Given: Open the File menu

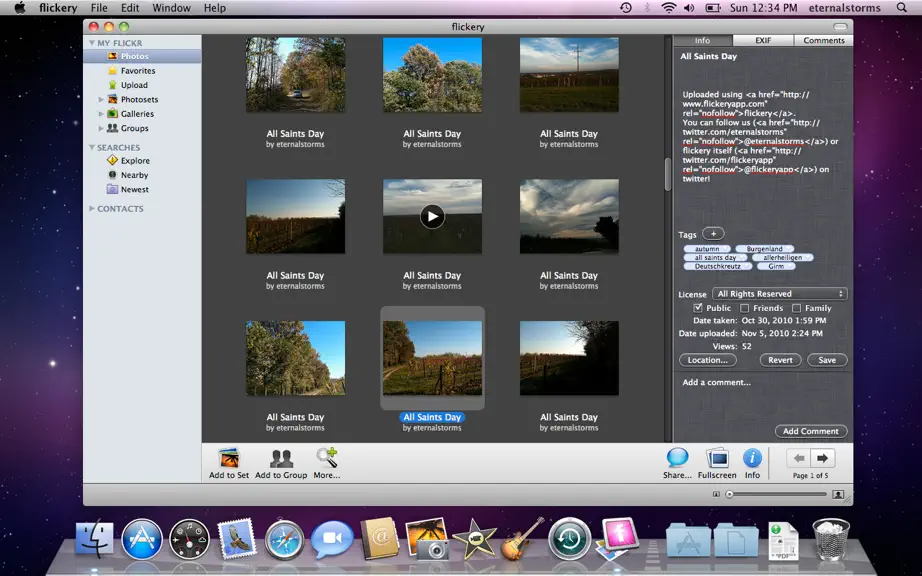Looking at the screenshot, I should [99, 8].
